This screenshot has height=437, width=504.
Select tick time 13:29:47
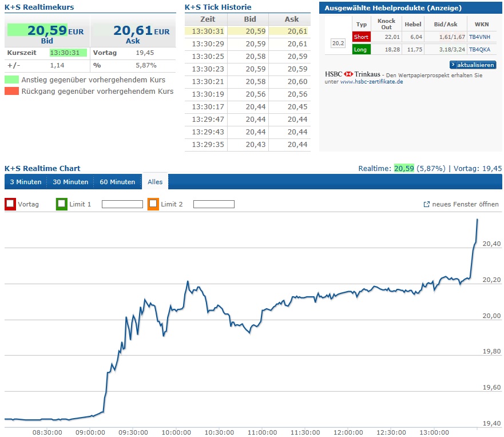(208, 120)
